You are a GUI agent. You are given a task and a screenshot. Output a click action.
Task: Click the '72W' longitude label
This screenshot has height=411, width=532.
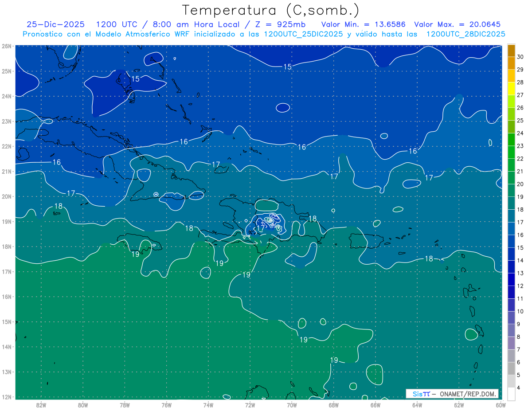click(250, 404)
